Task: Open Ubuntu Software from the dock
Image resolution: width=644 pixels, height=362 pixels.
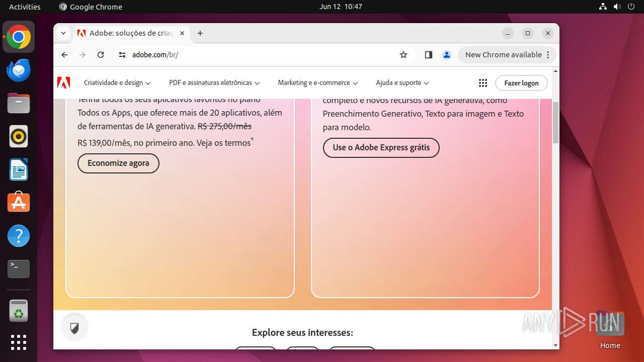Action: [x=19, y=202]
